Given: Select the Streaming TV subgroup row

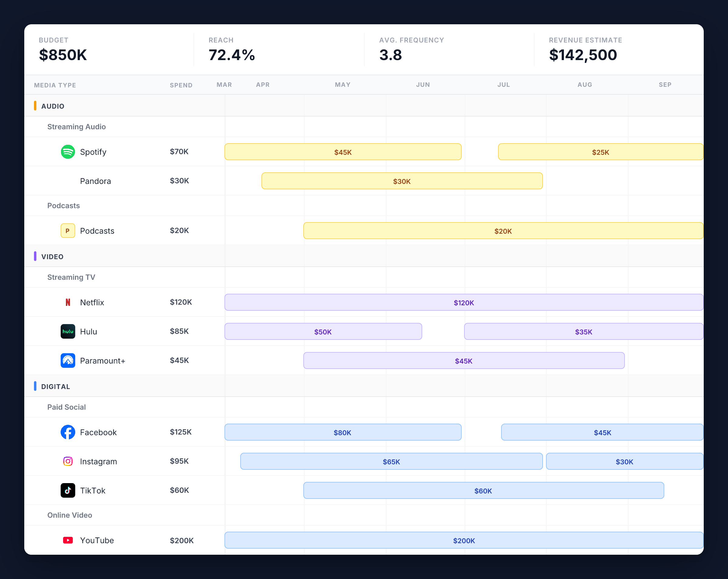Looking at the screenshot, I should pos(71,277).
